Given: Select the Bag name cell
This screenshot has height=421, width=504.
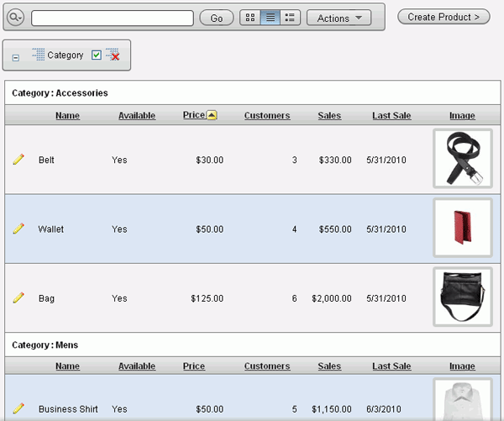Looking at the screenshot, I should pos(46,298).
